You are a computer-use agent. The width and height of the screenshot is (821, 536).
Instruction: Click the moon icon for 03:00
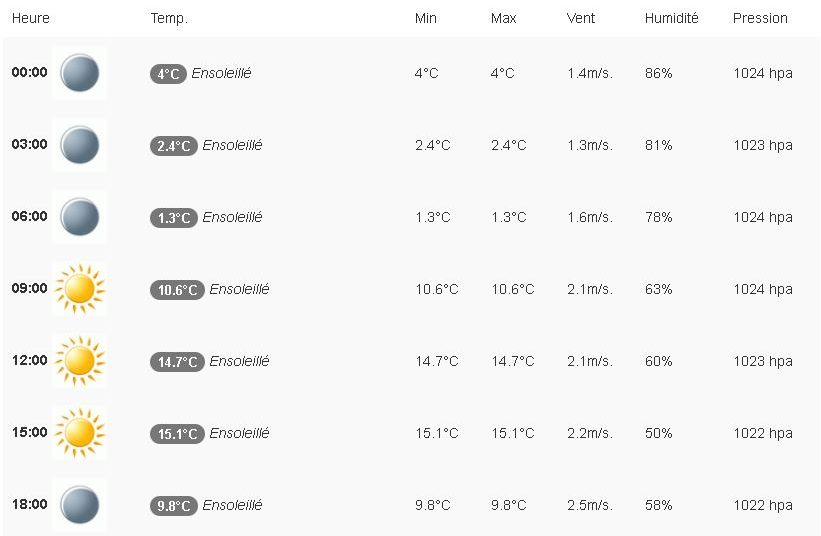(x=79, y=145)
